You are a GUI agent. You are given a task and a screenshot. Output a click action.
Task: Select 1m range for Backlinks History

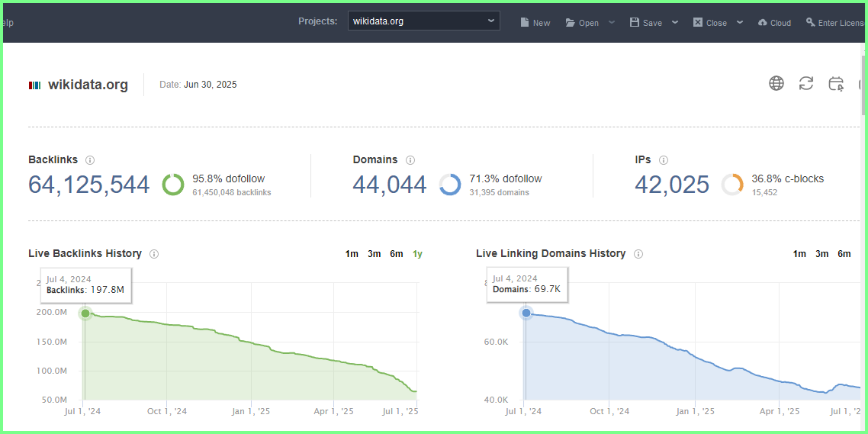352,254
